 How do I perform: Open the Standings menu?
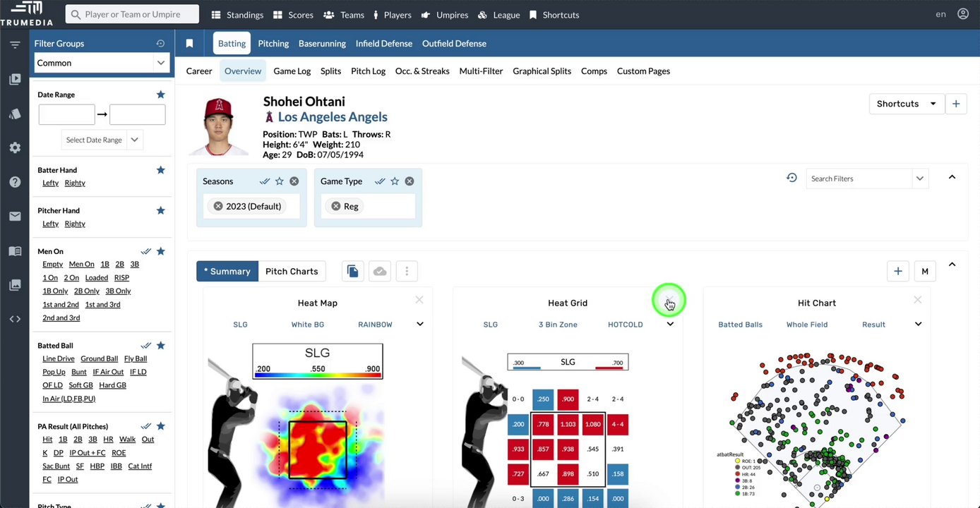point(237,15)
